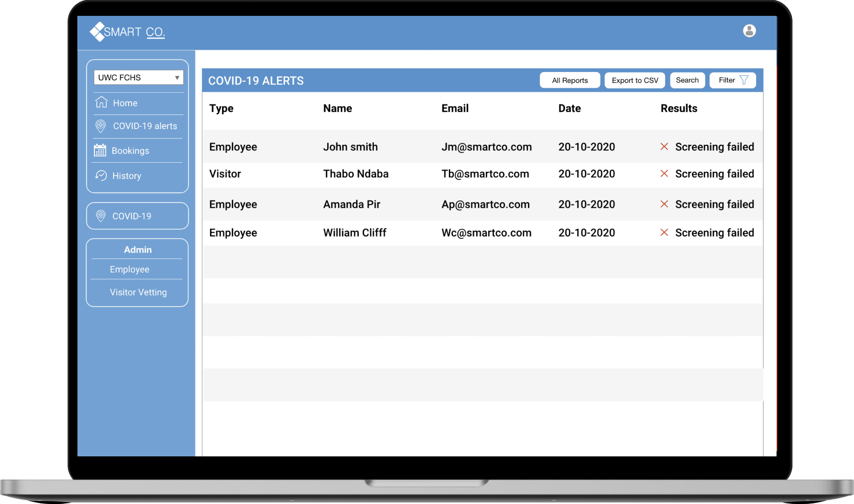Image resolution: width=854 pixels, height=504 pixels.
Task: Click the Bookings calendar icon
Action: tap(100, 150)
